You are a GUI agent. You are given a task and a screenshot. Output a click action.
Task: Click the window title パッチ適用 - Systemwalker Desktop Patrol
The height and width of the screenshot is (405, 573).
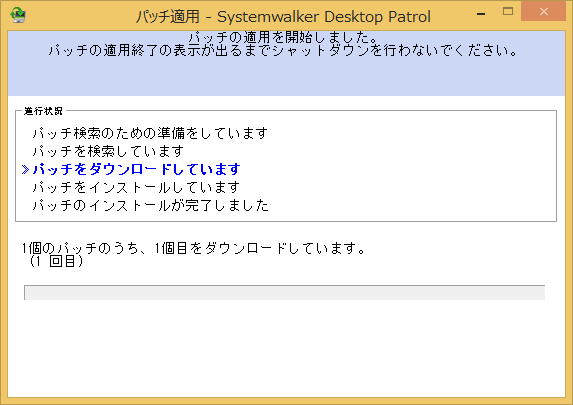(x=283, y=16)
